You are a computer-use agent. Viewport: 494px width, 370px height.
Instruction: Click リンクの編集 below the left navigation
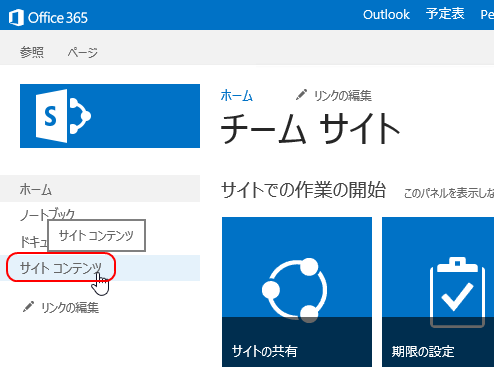click(x=70, y=307)
